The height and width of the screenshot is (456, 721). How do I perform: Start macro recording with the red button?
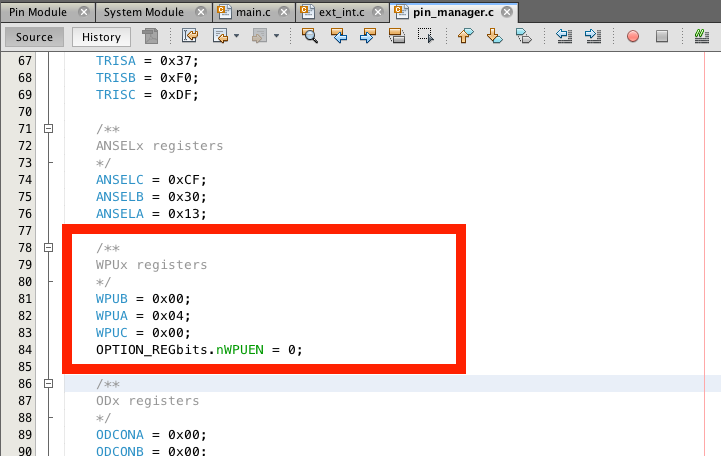click(633, 36)
